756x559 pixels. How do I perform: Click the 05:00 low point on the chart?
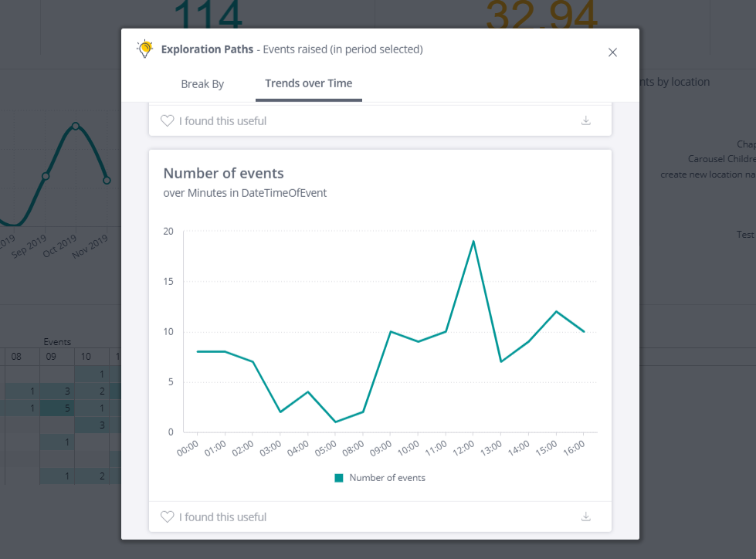[336, 422]
